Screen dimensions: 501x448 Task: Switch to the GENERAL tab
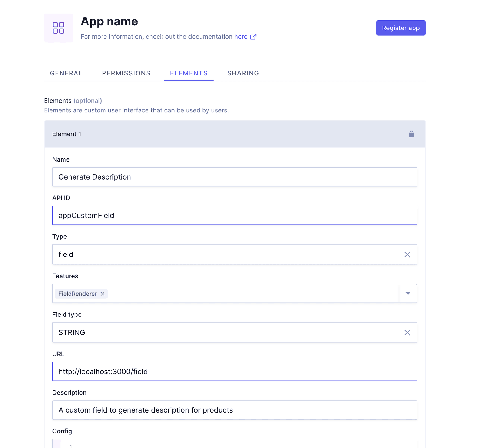tap(66, 73)
